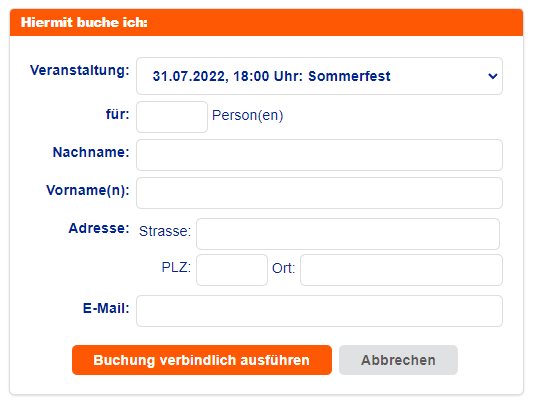
Task: Select the Vorname(n) input box
Action: 319,193
